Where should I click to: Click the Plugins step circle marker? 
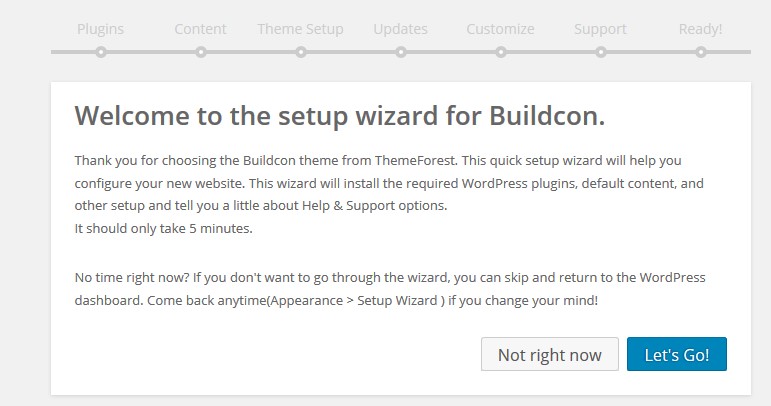101,52
